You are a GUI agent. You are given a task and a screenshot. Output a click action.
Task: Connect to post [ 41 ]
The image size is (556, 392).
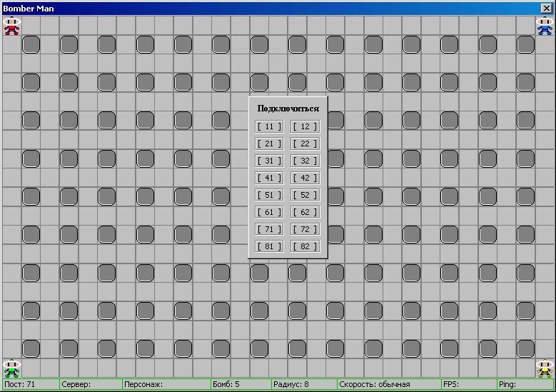point(269,178)
